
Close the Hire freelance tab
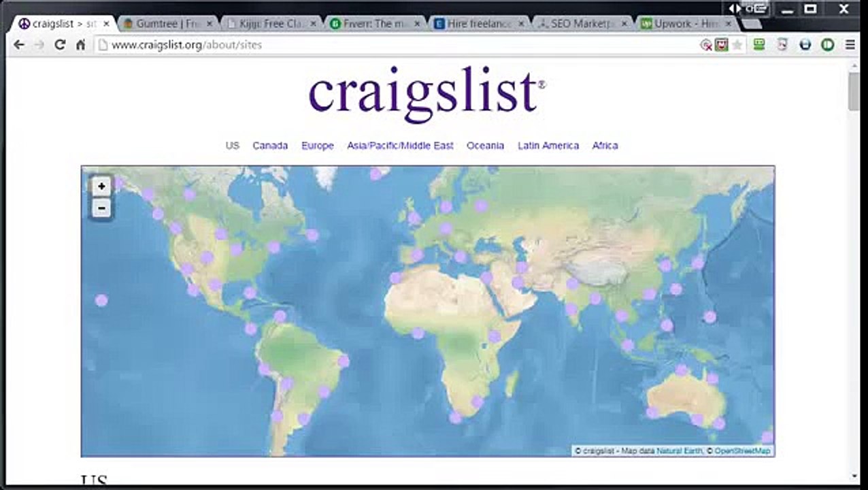[x=521, y=24]
